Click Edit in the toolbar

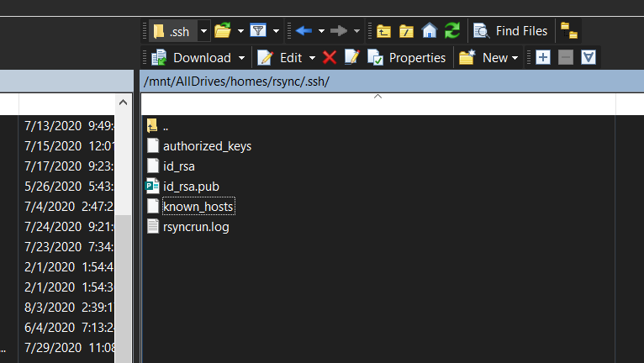[x=281, y=58]
